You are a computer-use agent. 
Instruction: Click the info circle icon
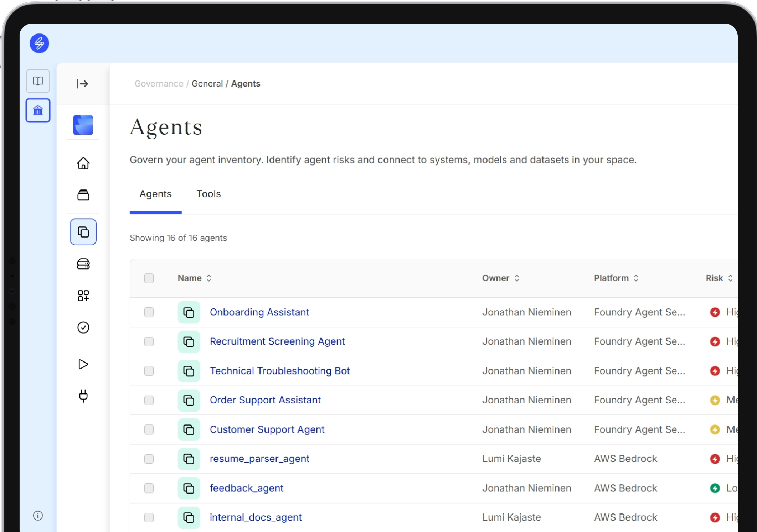coord(38,515)
